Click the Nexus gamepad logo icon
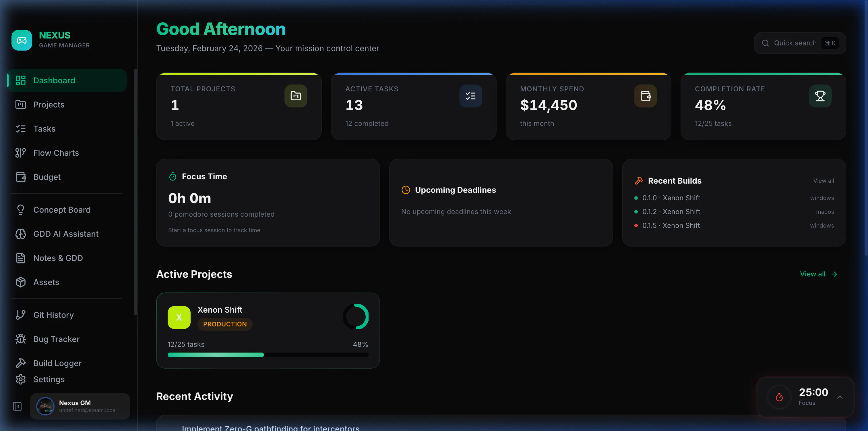The width and height of the screenshot is (868, 431). (22, 40)
